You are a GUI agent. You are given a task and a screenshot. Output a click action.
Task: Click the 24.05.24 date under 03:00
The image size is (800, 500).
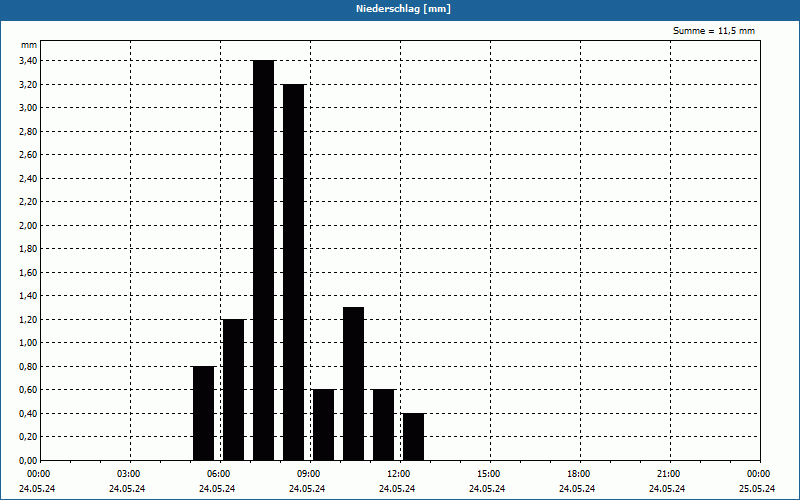pos(127,489)
